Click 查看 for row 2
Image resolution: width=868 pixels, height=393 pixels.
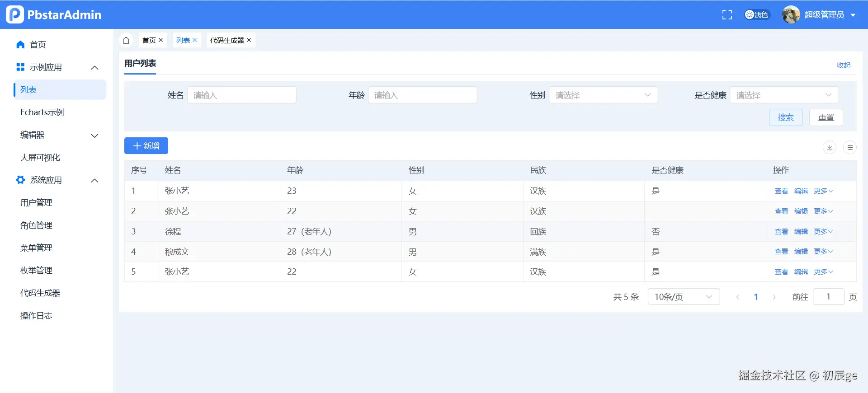coord(781,211)
